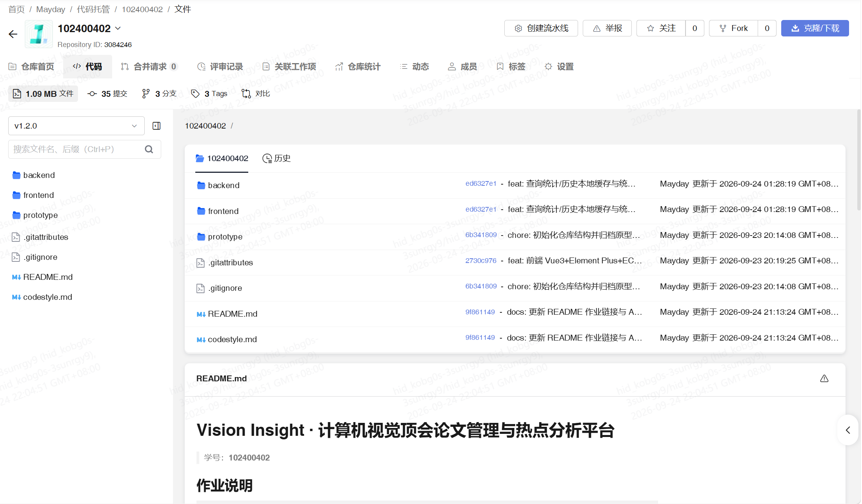
Task: Expand the 102400402 repository name dropdown
Action: (118, 28)
